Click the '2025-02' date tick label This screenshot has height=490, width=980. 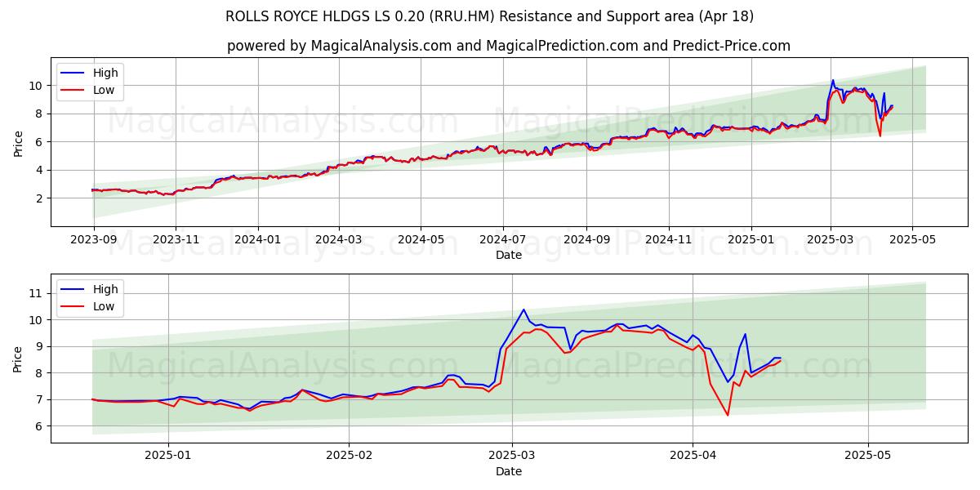click(349, 457)
